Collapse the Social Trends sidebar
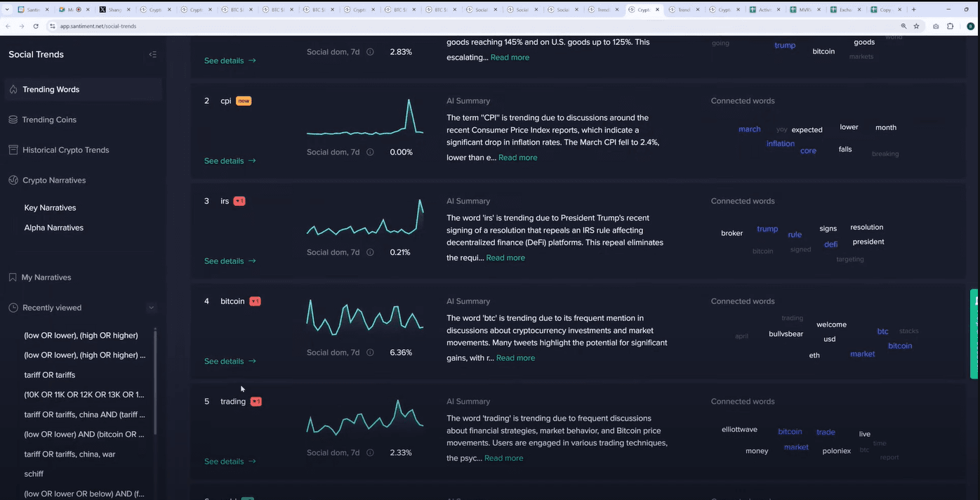 (152, 55)
